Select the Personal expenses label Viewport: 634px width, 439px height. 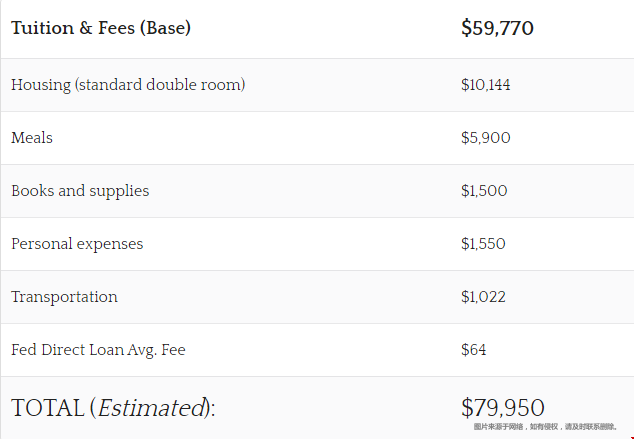77,244
